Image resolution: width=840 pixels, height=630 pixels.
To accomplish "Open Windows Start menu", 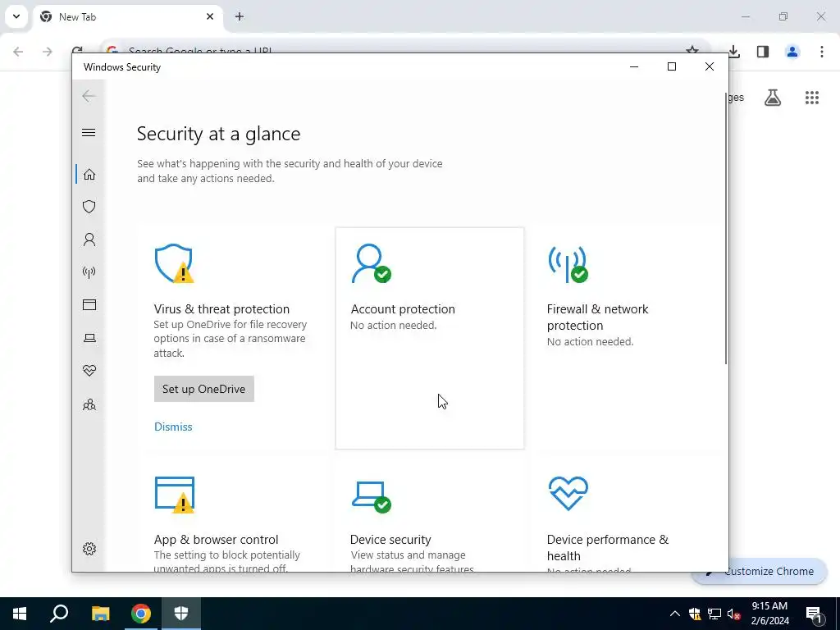I will pos(20,614).
